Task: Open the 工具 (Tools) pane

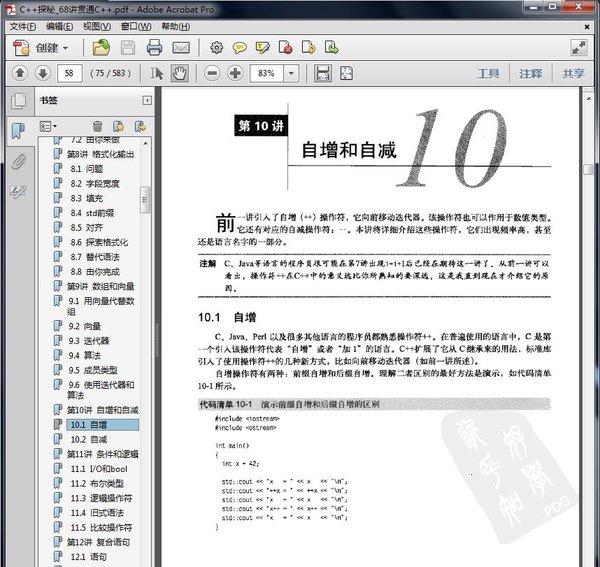Action: pyautogui.click(x=488, y=73)
